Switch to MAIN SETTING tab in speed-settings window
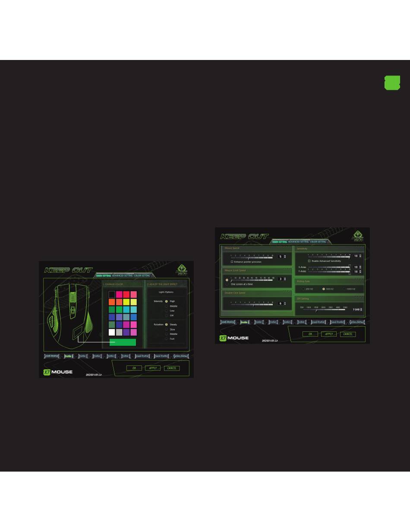This screenshot has height=532, width=410. click(x=280, y=242)
